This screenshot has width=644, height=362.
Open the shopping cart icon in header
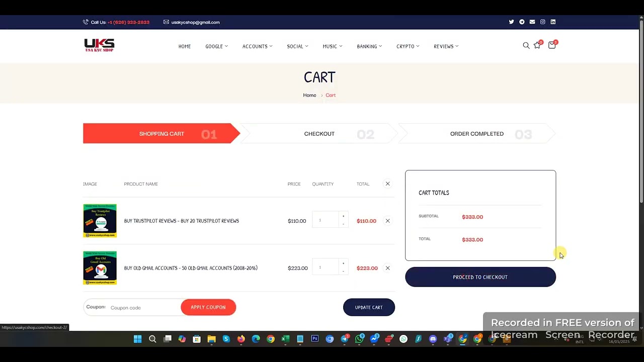pyautogui.click(x=552, y=45)
